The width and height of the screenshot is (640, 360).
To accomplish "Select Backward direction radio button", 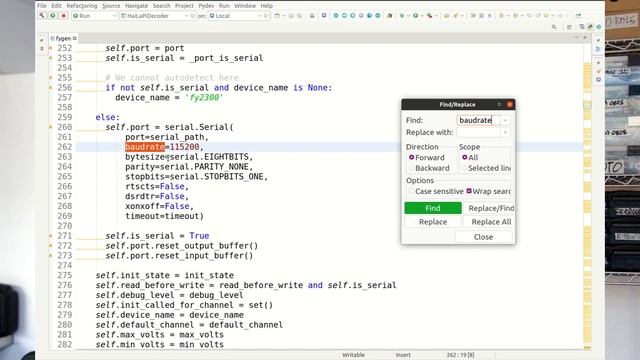I will (x=411, y=168).
